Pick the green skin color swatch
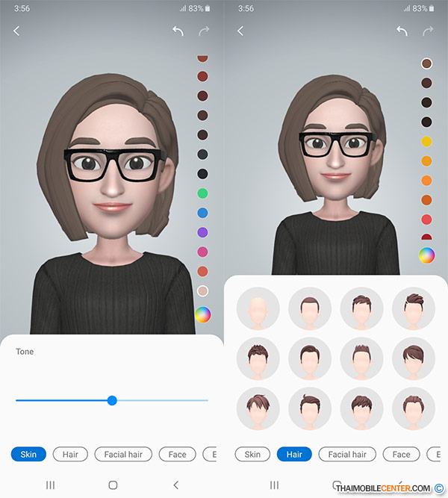The height and width of the screenshot is (498, 448). coord(202,193)
